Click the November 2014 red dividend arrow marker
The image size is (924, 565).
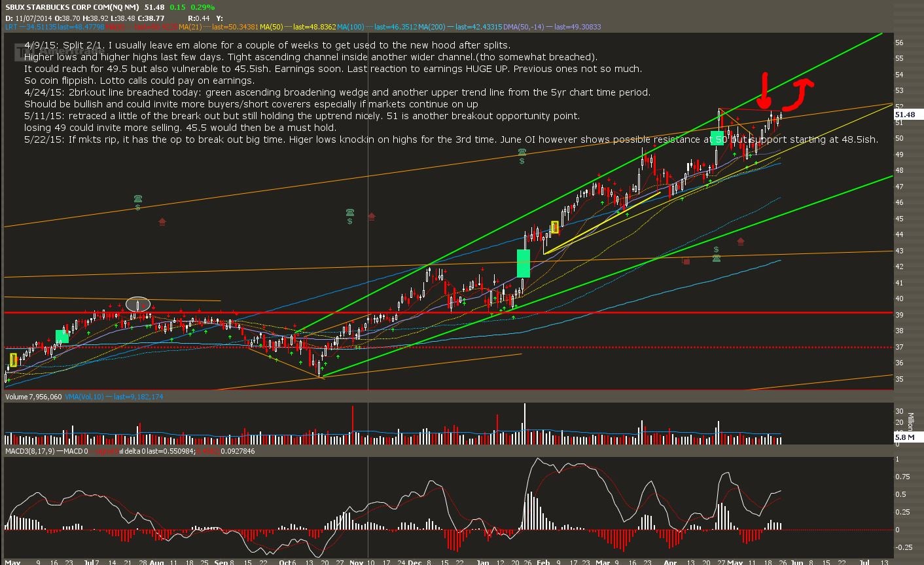click(x=372, y=217)
